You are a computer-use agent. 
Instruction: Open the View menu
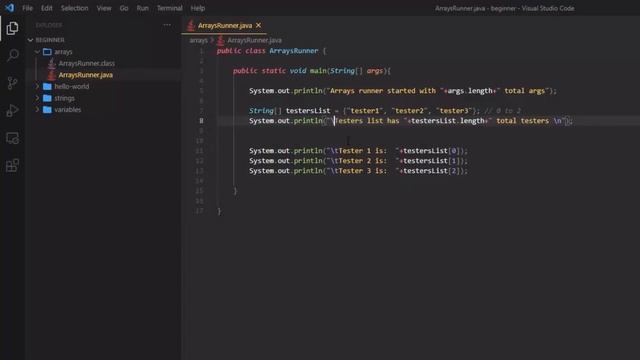pos(104,8)
